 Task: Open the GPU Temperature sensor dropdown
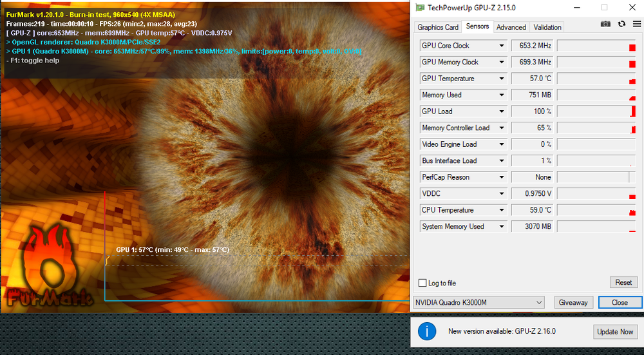[502, 79]
